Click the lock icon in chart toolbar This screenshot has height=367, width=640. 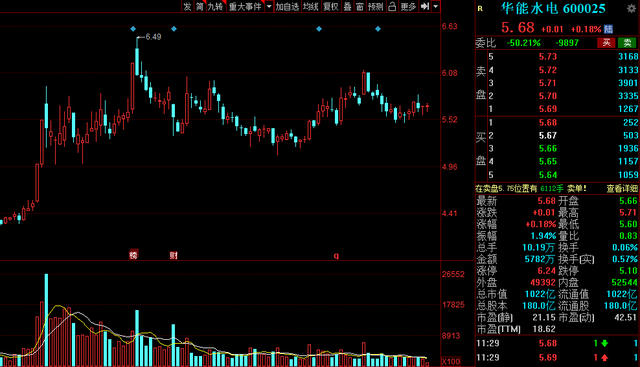click(392, 6)
